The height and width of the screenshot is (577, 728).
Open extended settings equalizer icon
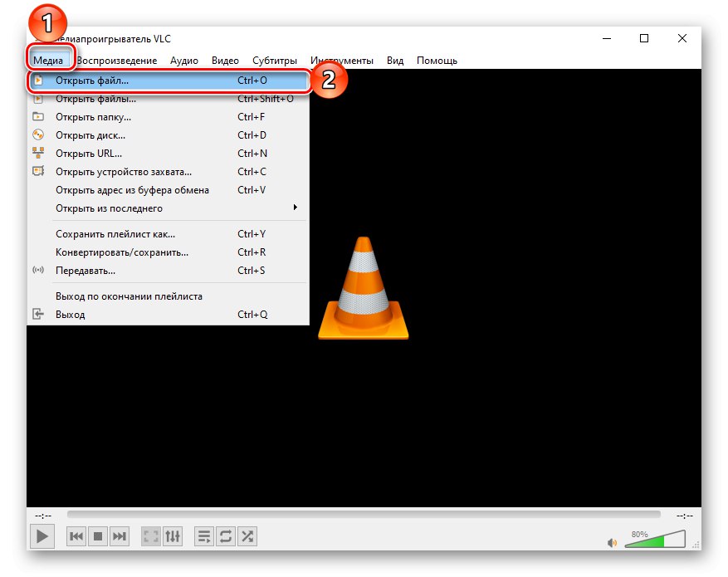pos(173,536)
